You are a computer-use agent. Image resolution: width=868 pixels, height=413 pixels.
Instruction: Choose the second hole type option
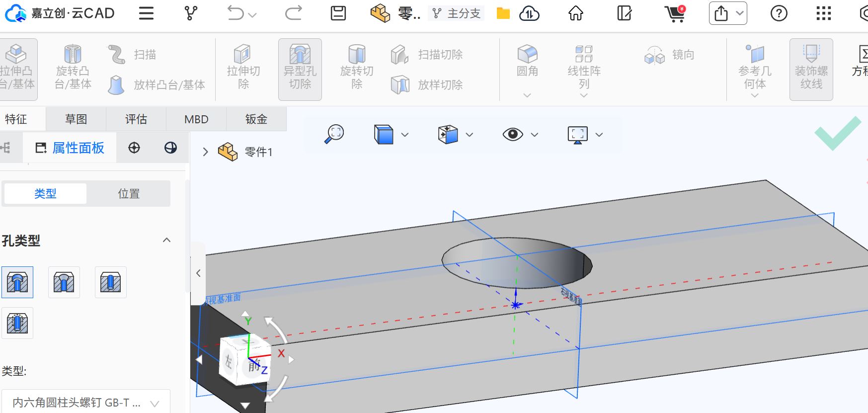click(x=64, y=282)
